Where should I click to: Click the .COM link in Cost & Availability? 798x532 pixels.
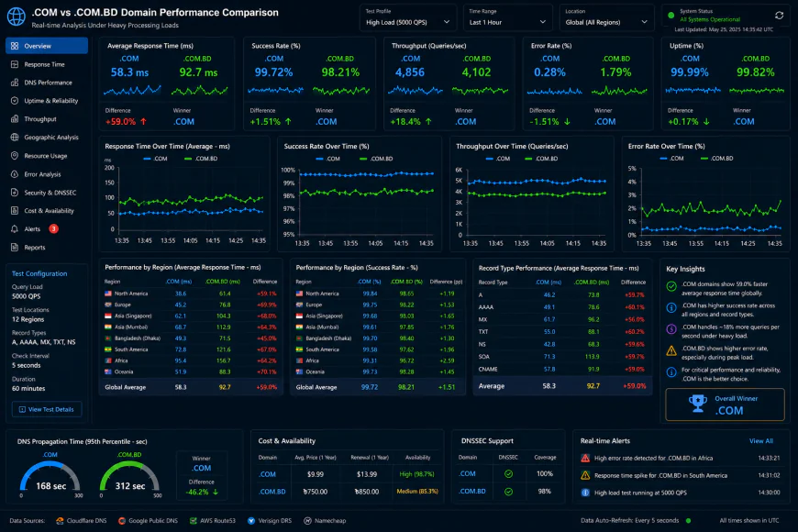coord(268,474)
